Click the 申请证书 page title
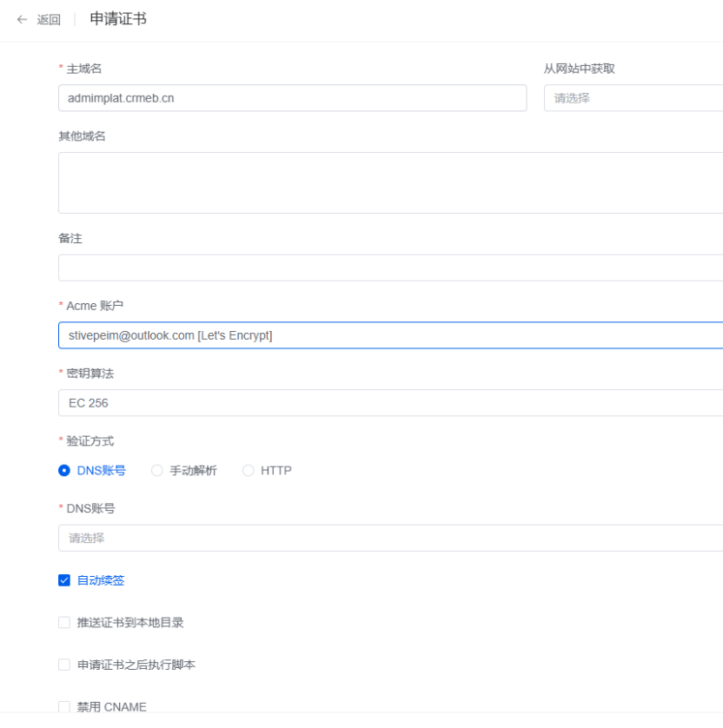This screenshot has height=728, width=723. [x=118, y=19]
